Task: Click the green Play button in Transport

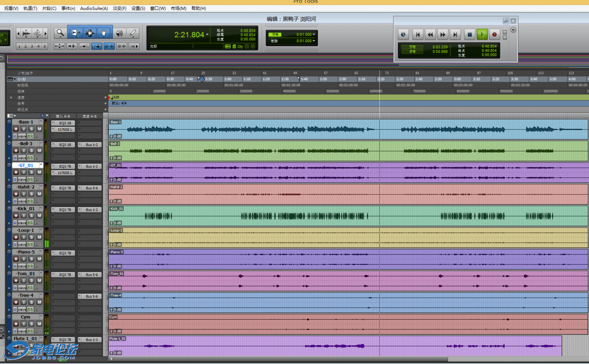Action: pos(482,35)
